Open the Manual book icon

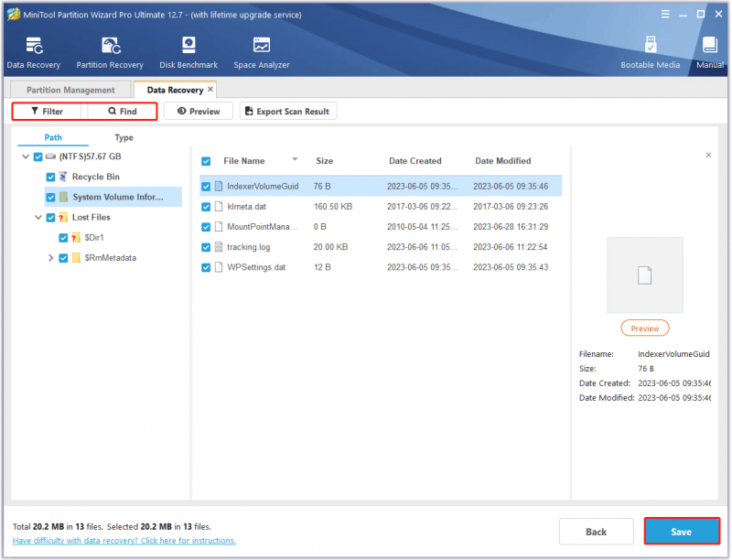tap(710, 46)
